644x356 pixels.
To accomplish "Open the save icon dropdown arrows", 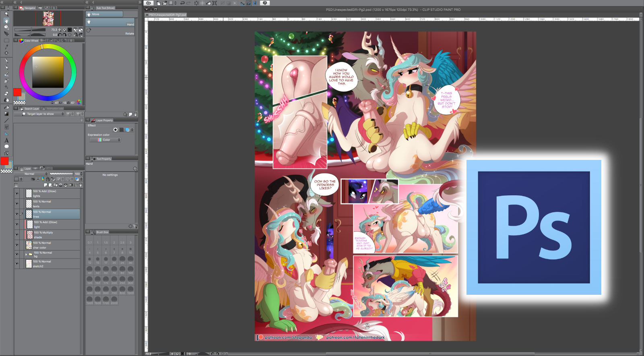I will click(175, 3).
